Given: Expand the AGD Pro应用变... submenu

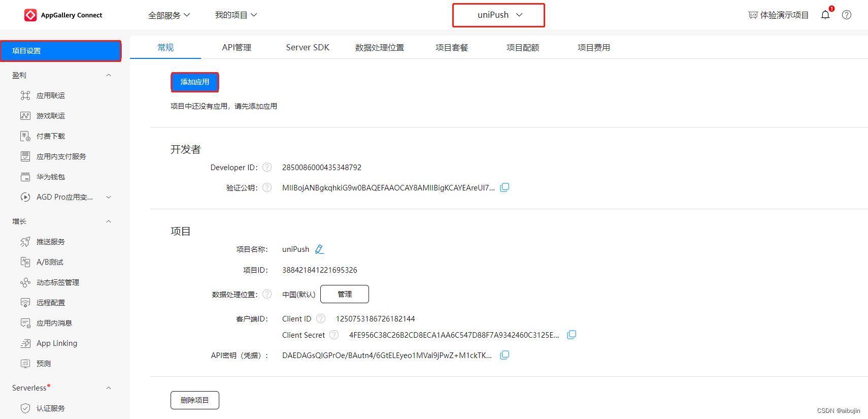Looking at the screenshot, I should (x=109, y=197).
